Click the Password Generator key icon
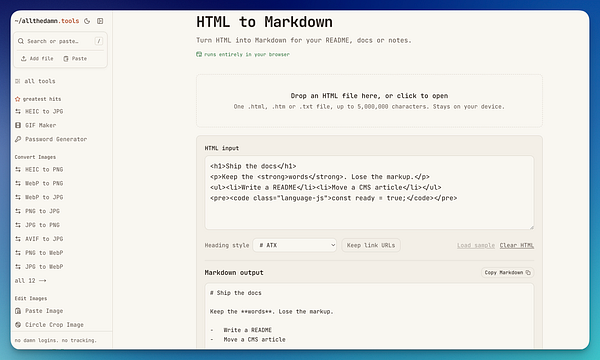This screenshot has height=360, width=600. coord(18,139)
